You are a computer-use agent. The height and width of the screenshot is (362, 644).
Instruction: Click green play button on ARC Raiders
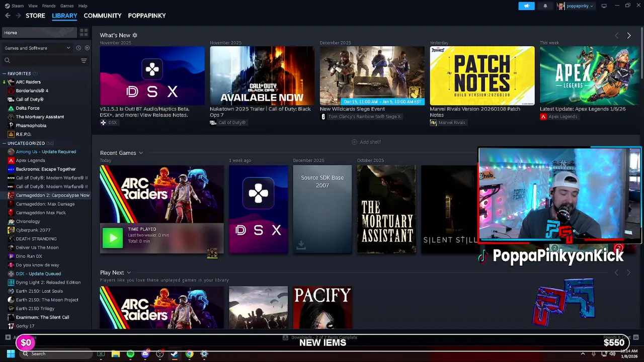pos(112,238)
